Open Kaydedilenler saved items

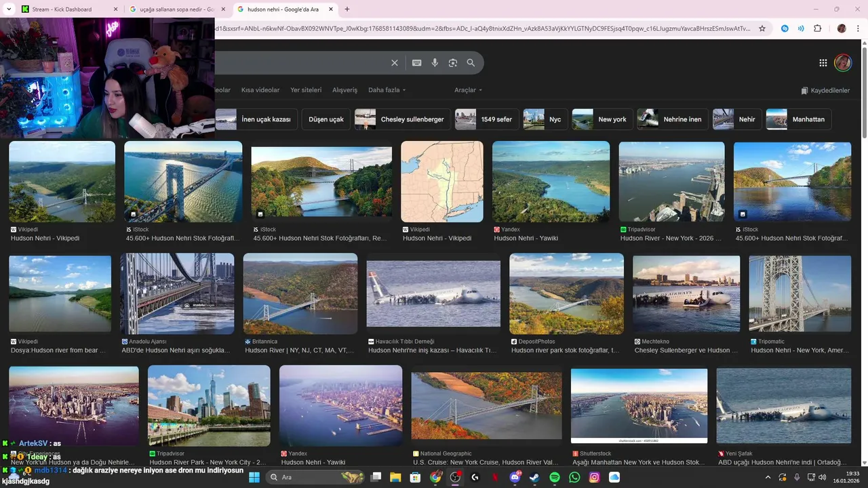coord(825,91)
